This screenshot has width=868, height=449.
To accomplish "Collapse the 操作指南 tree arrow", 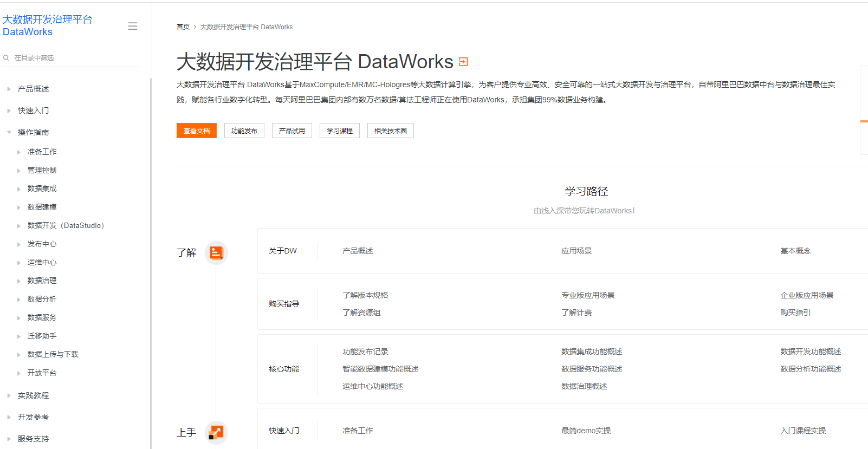I will coord(9,132).
